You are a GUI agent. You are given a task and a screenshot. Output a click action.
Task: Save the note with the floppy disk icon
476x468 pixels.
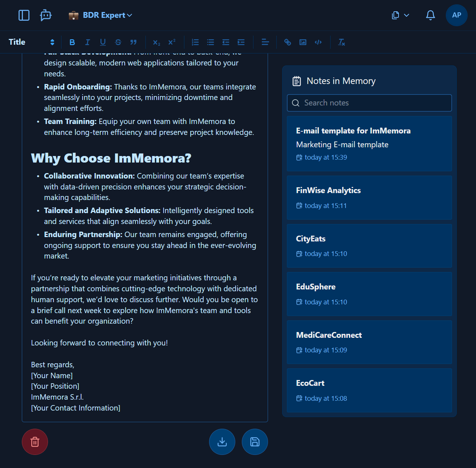(x=255, y=442)
